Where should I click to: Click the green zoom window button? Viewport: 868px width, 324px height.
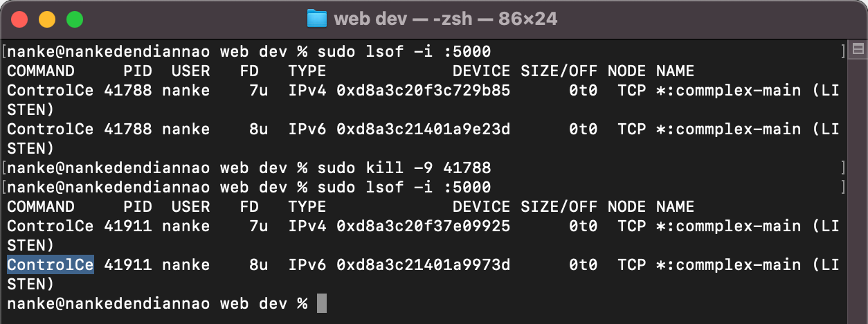[x=74, y=19]
